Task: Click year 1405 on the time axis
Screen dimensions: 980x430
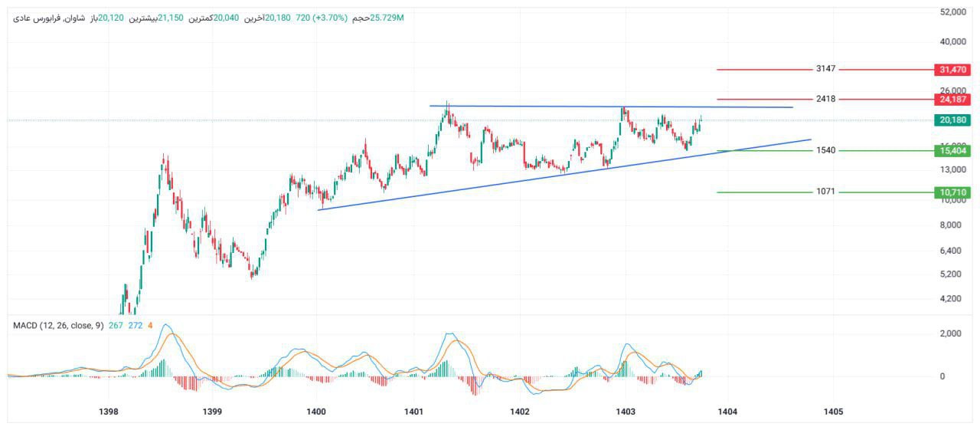Action: tap(833, 412)
